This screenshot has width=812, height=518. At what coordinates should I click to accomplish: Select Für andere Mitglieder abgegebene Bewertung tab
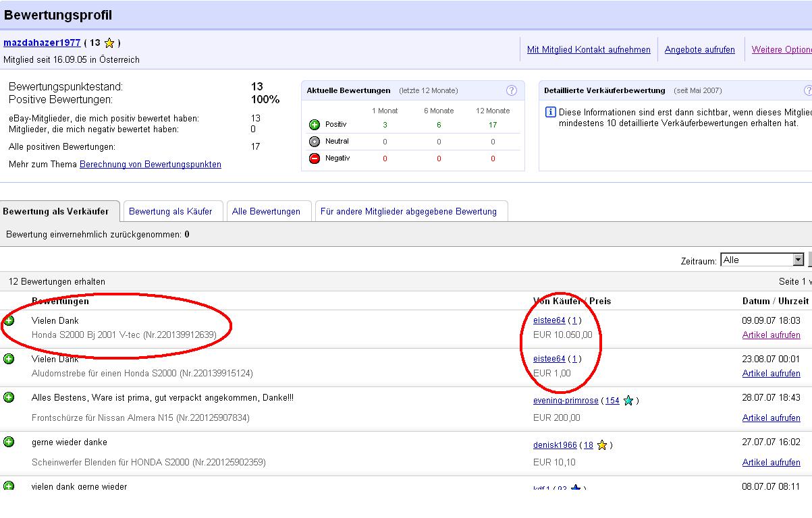[x=408, y=211]
